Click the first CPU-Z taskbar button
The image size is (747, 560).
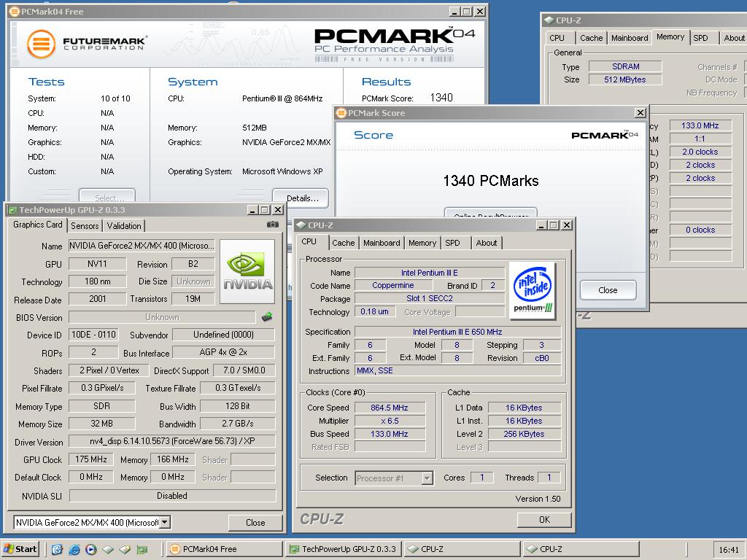tap(462, 549)
